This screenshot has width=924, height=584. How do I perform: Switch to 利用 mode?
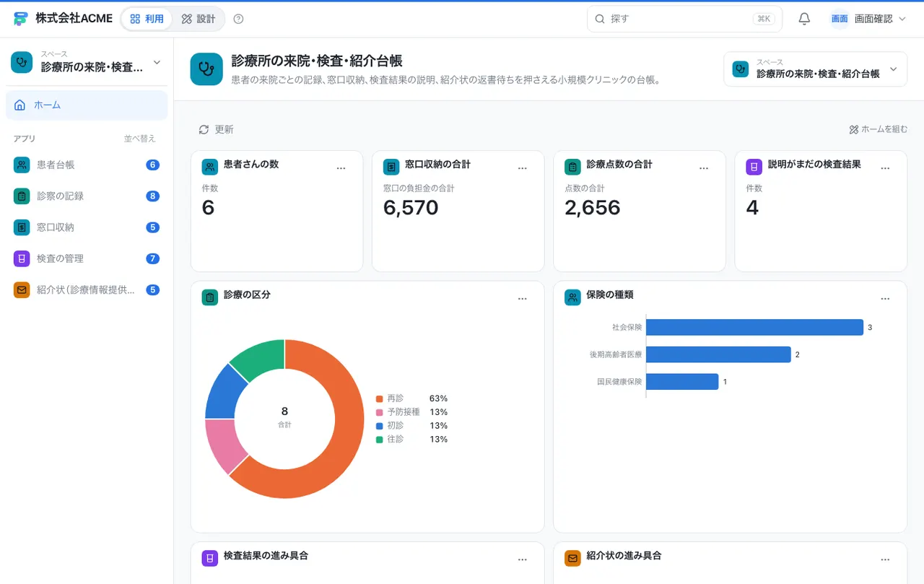click(147, 19)
